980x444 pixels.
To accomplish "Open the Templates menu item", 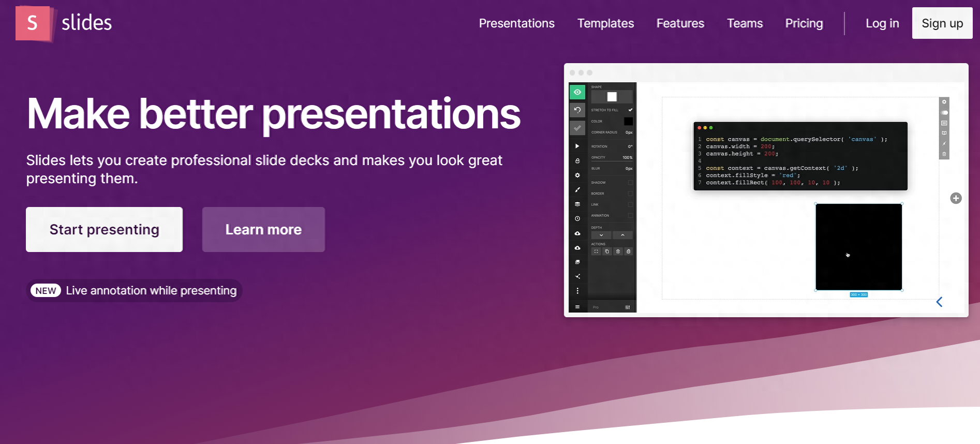I will (x=605, y=23).
